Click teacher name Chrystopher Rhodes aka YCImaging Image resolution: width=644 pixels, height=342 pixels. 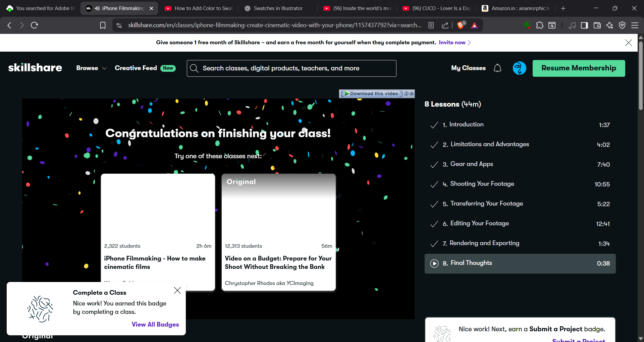coord(269,283)
